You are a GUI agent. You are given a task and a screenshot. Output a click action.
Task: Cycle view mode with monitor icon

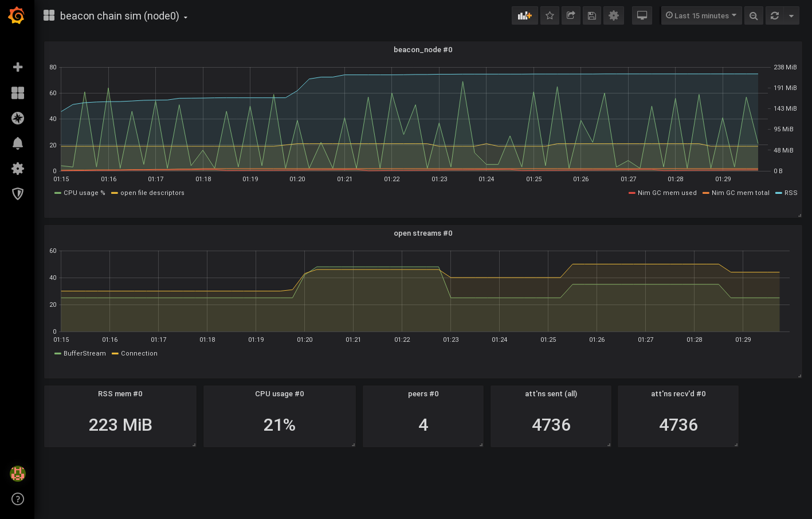(642, 15)
